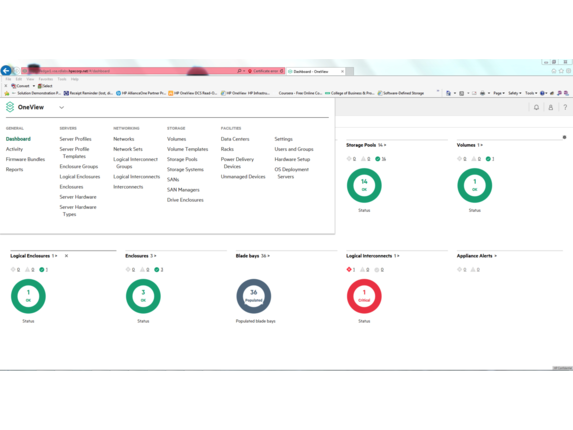Viewport: 573px width, 430px height.
Task: Open SANs page
Action: click(x=173, y=179)
